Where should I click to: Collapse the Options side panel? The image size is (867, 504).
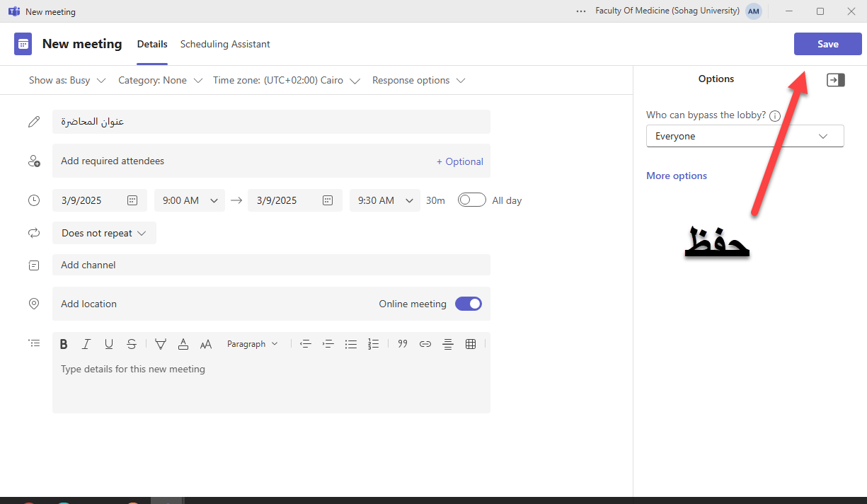pyautogui.click(x=835, y=80)
